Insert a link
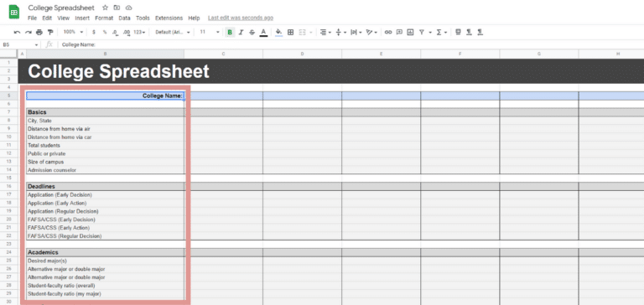644x305 pixels. point(387,32)
